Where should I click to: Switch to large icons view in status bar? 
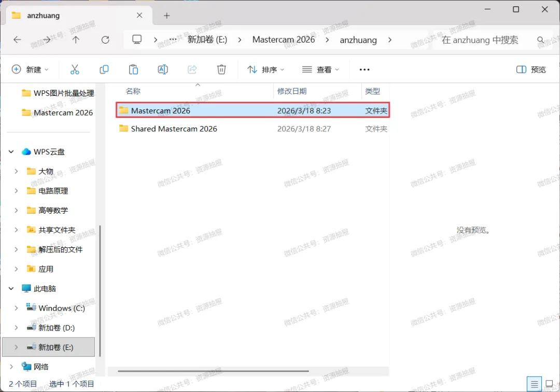coord(549,384)
